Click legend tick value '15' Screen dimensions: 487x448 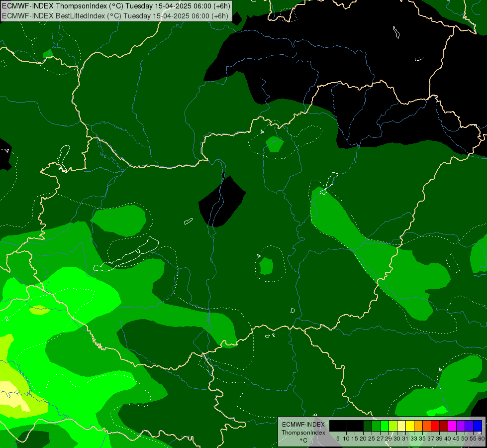[x=355, y=439]
